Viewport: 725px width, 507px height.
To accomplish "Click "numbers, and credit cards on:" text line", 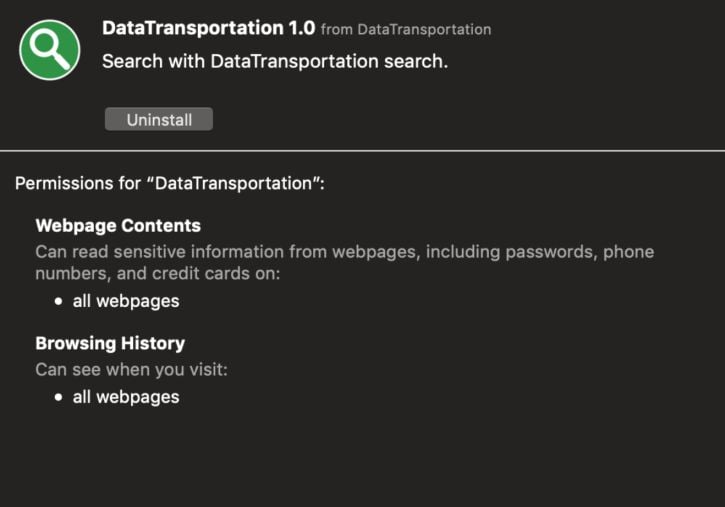I will point(158,274).
